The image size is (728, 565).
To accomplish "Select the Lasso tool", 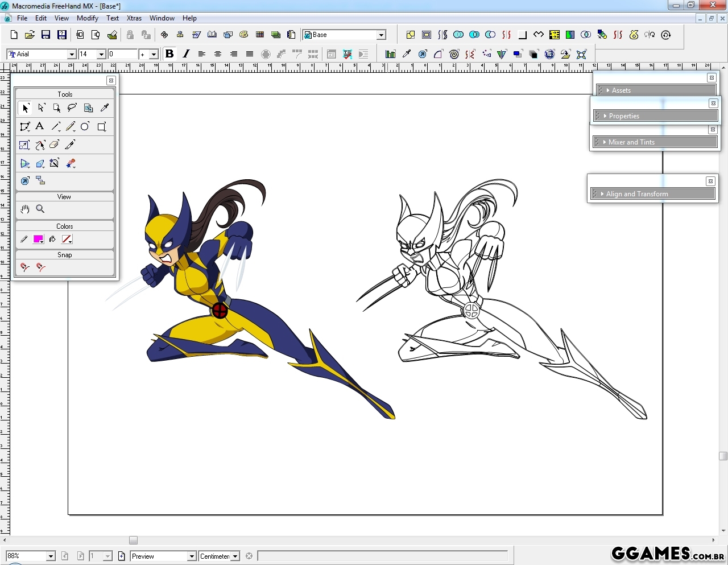I will coord(72,108).
